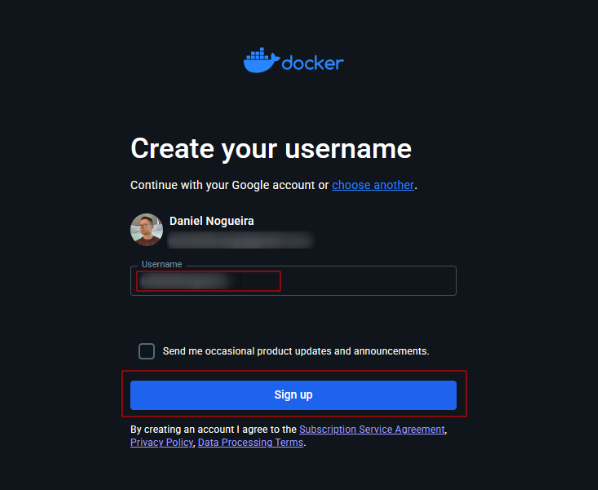Click the 'Send me occasional product updates' label
Screen dimensions: 598x490
coord(296,351)
